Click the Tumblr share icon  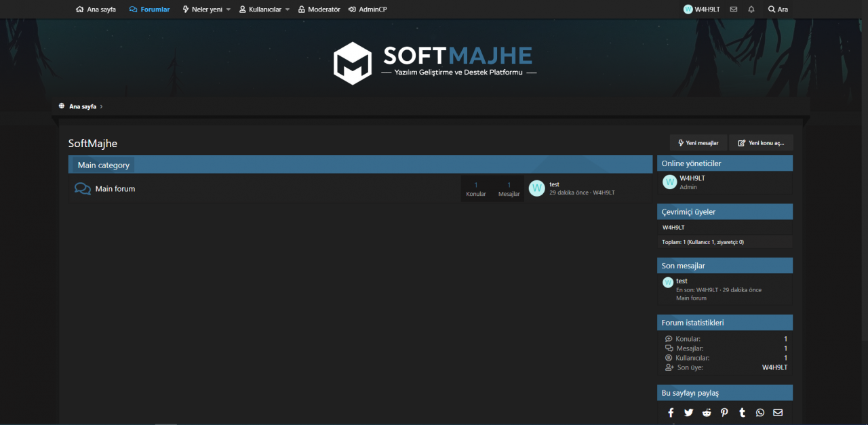pyautogui.click(x=742, y=413)
